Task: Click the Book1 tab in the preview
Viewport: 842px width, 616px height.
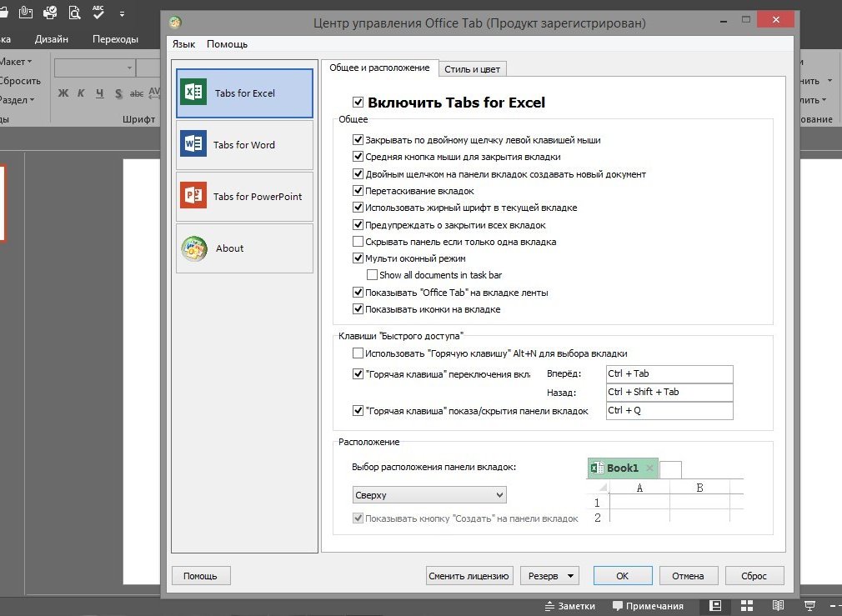Action: coord(623,468)
